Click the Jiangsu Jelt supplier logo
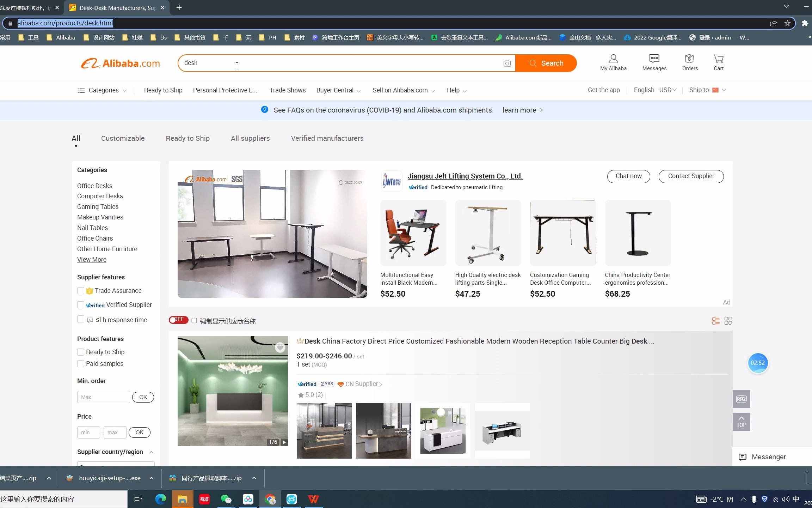The width and height of the screenshot is (812, 508). (x=392, y=181)
